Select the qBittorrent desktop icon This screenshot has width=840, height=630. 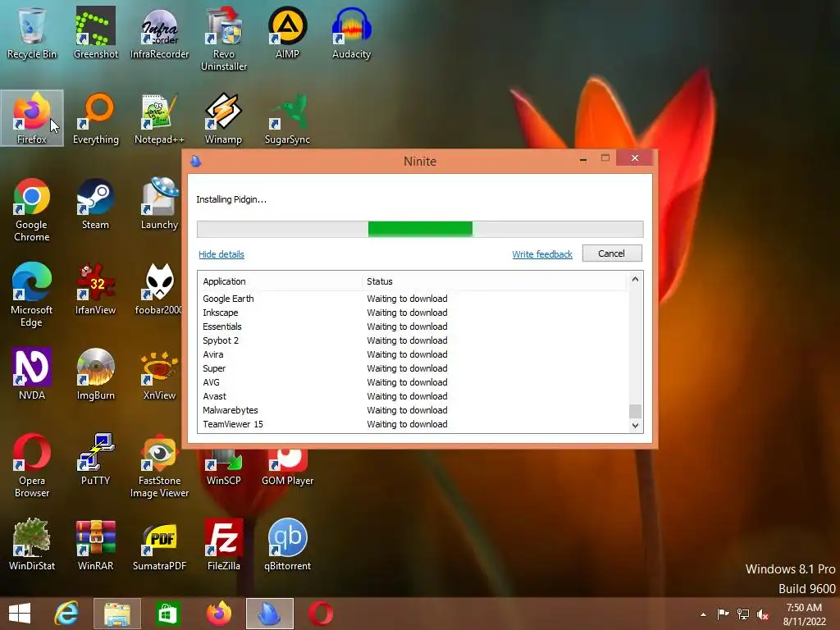[288, 545]
